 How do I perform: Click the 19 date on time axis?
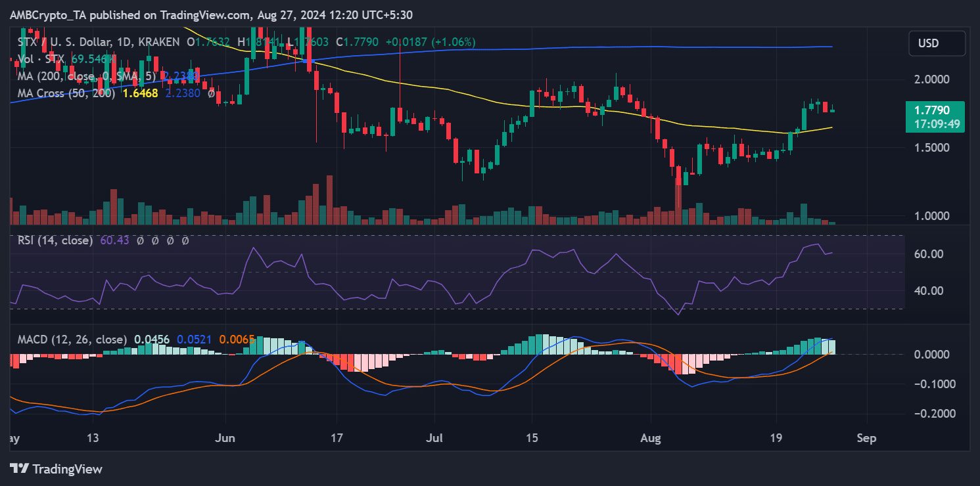(x=776, y=438)
